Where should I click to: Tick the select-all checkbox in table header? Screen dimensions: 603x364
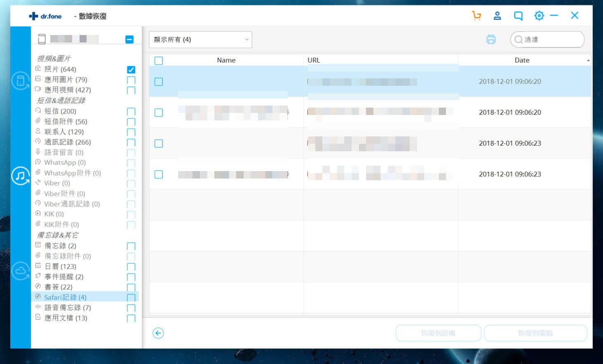click(159, 61)
